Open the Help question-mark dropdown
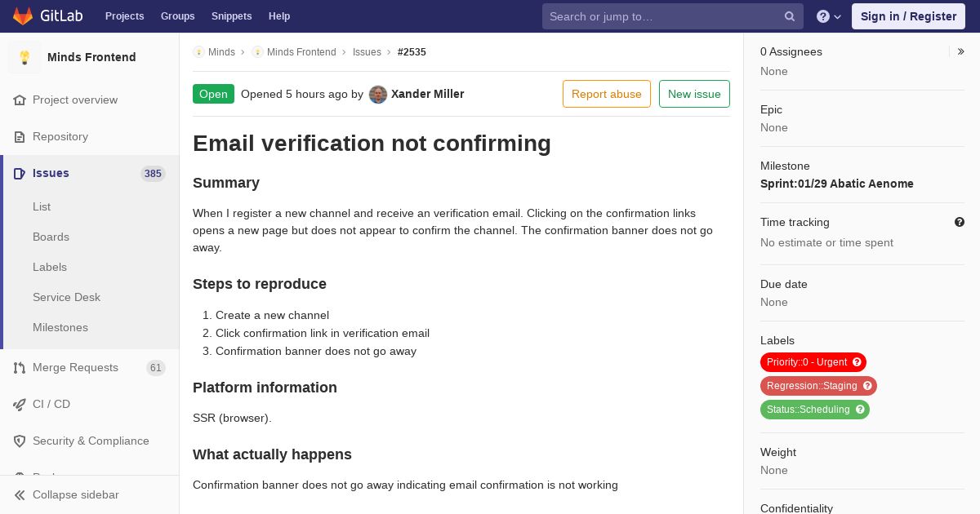980x514 pixels. [x=829, y=16]
